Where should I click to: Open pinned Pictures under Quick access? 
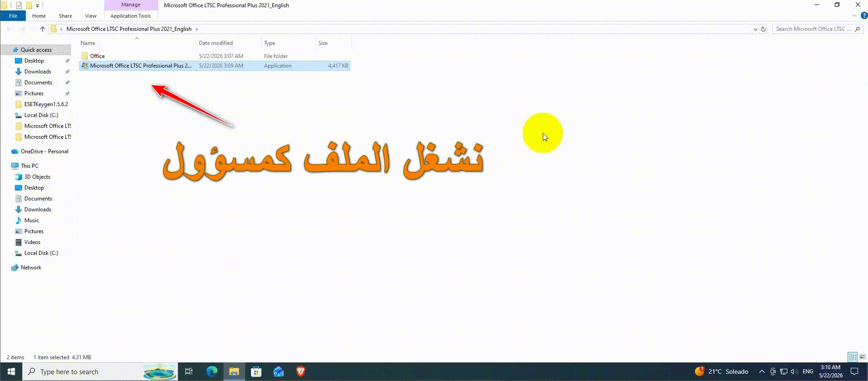tap(34, 93)
